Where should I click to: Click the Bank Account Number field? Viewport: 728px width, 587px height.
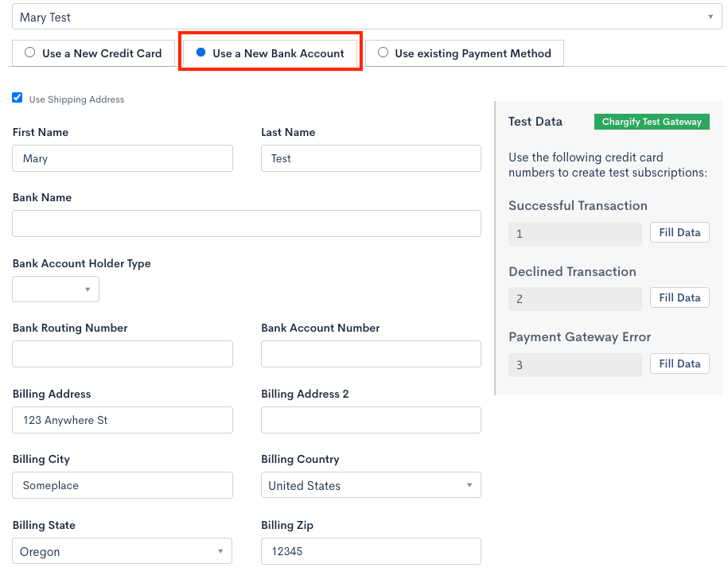(x=371, y=354)
